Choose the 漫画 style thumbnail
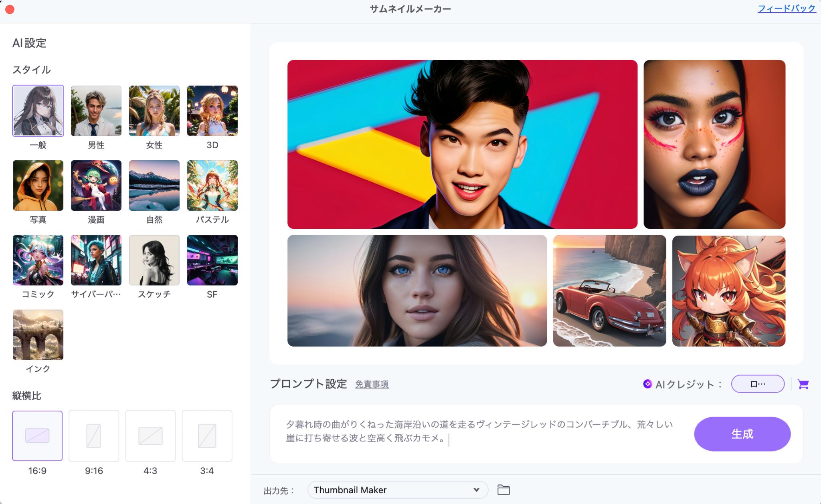Screen dimensions: 821x504 pyautogui.click(x=96, y=185)
